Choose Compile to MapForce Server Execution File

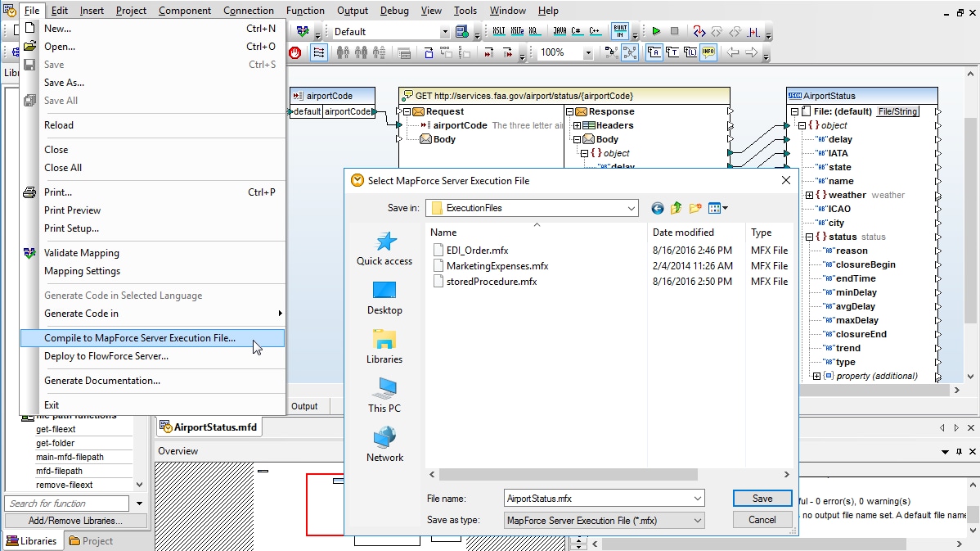coord(152,338)
